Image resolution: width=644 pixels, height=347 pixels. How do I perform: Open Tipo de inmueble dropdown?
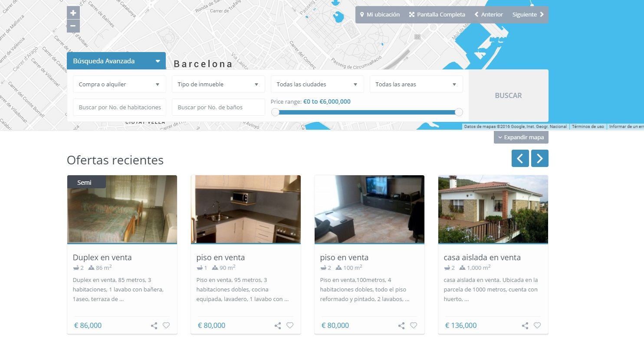pos(218,84)
